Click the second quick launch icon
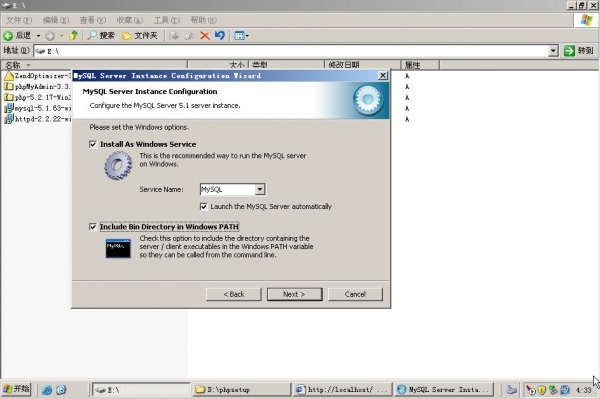Image resolution: width=600 pixels, height=399 pixels. tap(61, 390)
